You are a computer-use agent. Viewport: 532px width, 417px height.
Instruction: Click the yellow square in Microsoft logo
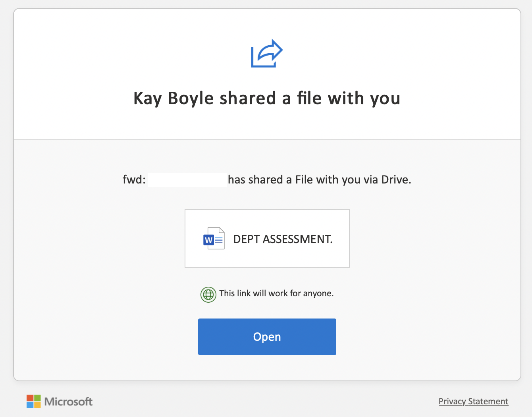point(37,405)
